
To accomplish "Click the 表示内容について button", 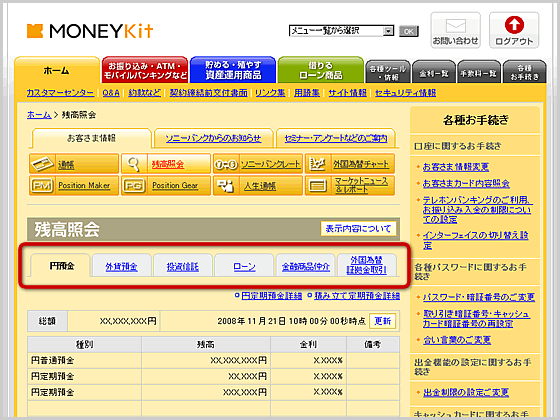I will pos(358,229).
